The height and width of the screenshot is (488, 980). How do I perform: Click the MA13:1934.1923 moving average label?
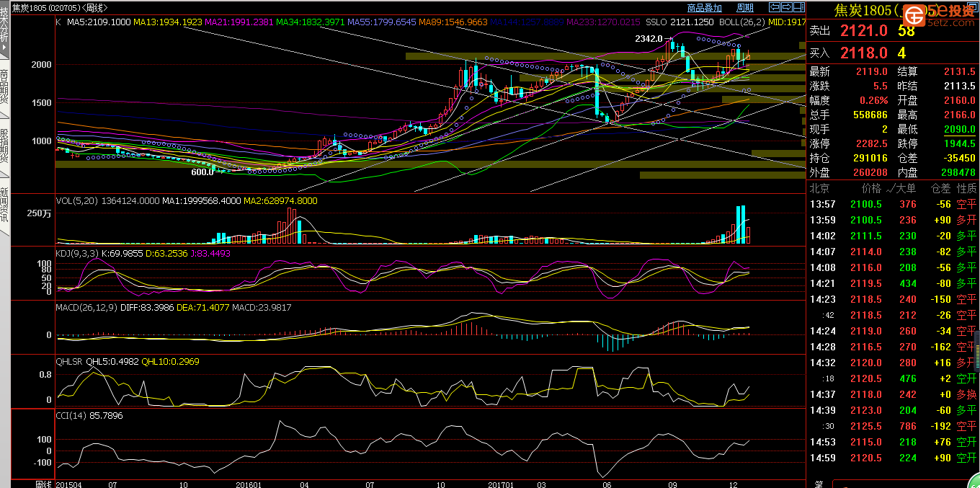168,22
